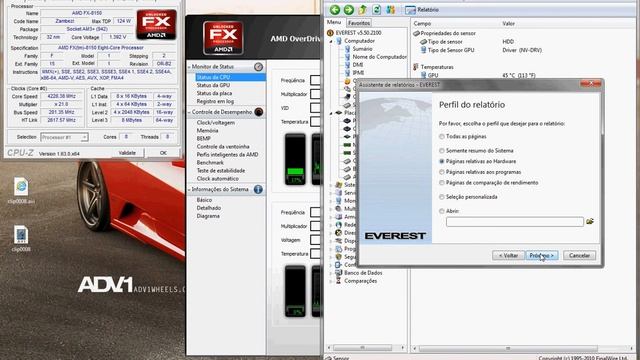Click the green Forward arrow in EVEREST toolbar
The height and width of the screenshot is (360, 640).
[349, 10]
